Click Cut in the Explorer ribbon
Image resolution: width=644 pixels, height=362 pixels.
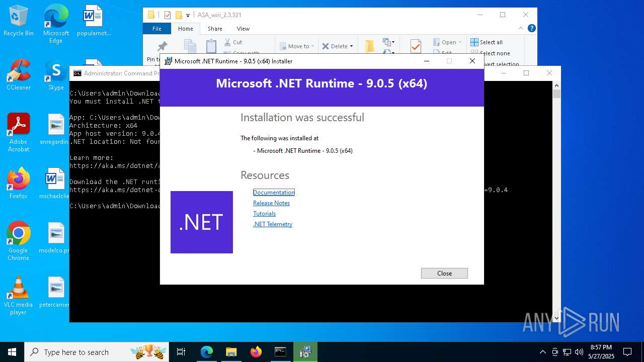(x=233, y=42)
